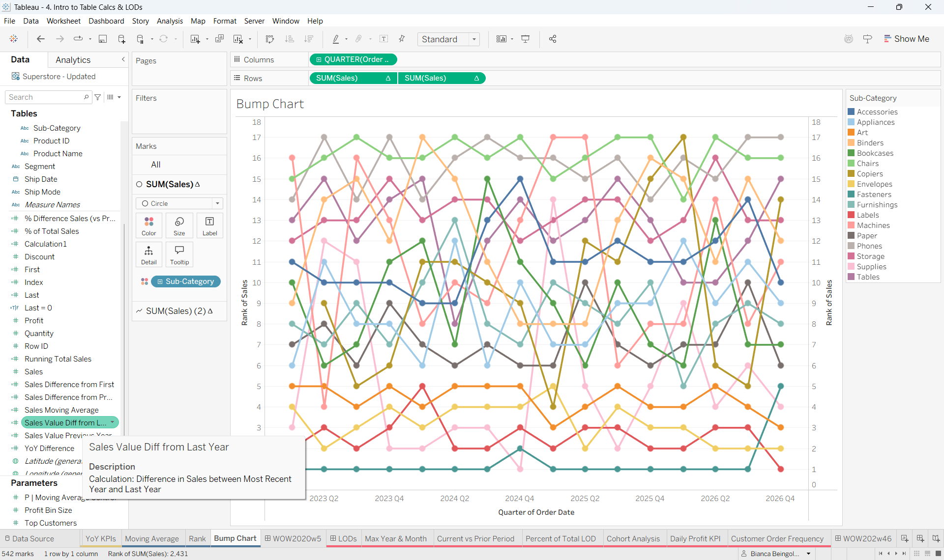This screenshot has width=944, height=560.
Task: Open the Standard fit dropdown
Action: (448, 39)
